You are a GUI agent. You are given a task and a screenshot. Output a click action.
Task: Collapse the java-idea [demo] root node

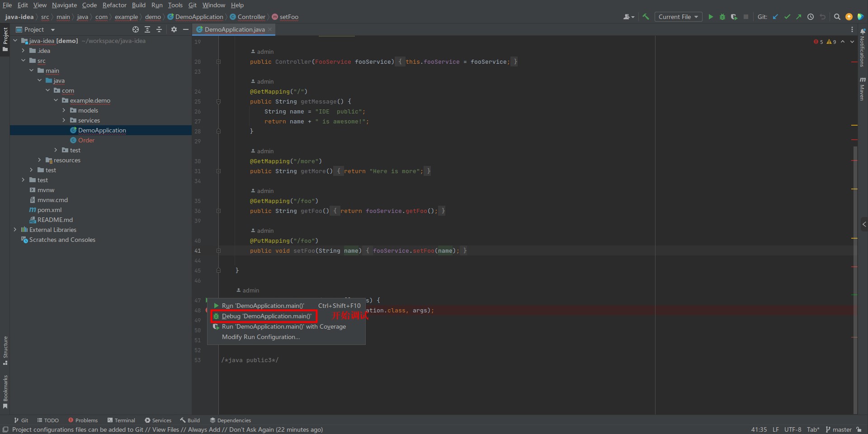[x=15, y=41]
